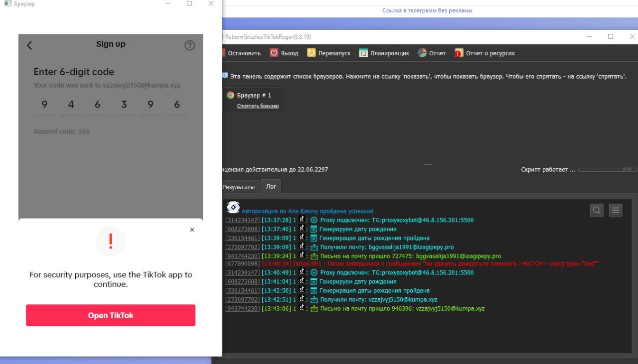The height and width of the screenshot is (364, 638).
Task: Select the code digit field showing 3
Action: coord(124,105)
